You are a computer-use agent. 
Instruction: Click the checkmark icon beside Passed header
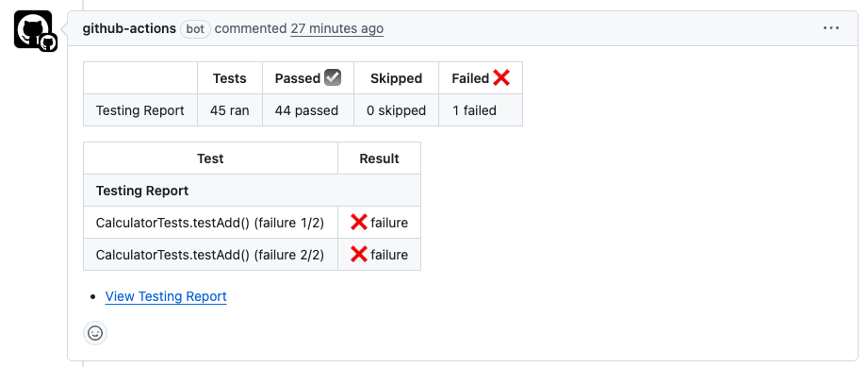pos(332,77)
